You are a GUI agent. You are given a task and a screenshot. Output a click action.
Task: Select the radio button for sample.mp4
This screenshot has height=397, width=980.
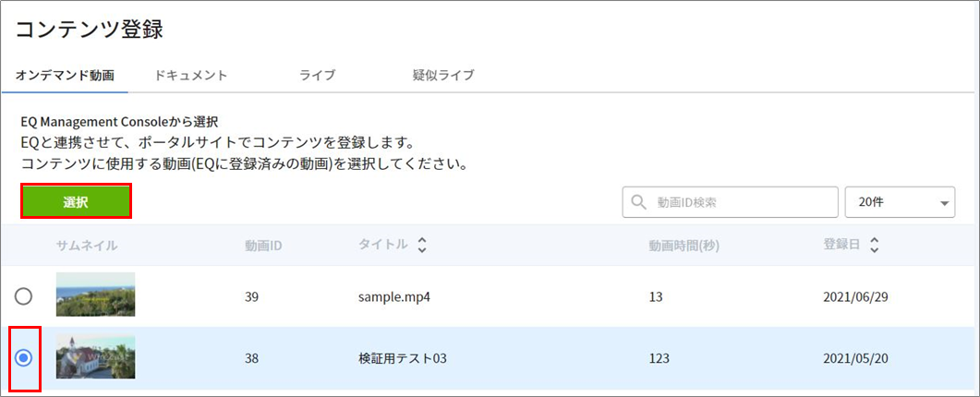(x=24, y=295)
